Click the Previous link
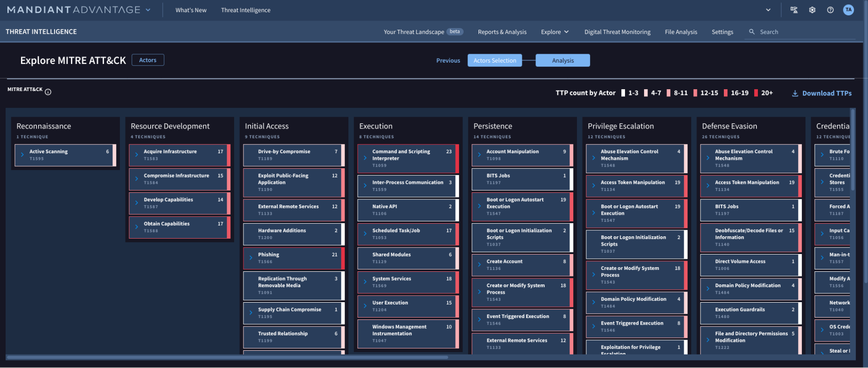The width and height of the screenshot is (868, 368). 448,60
